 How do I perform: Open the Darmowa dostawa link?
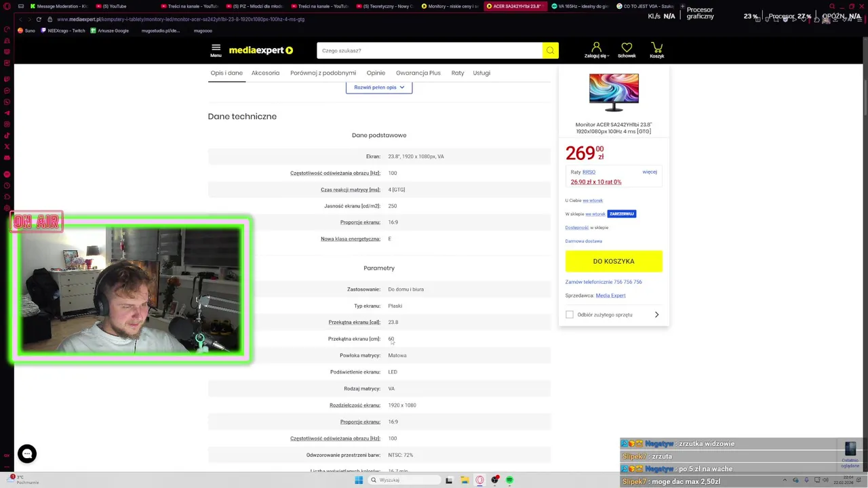coord(583,241)
